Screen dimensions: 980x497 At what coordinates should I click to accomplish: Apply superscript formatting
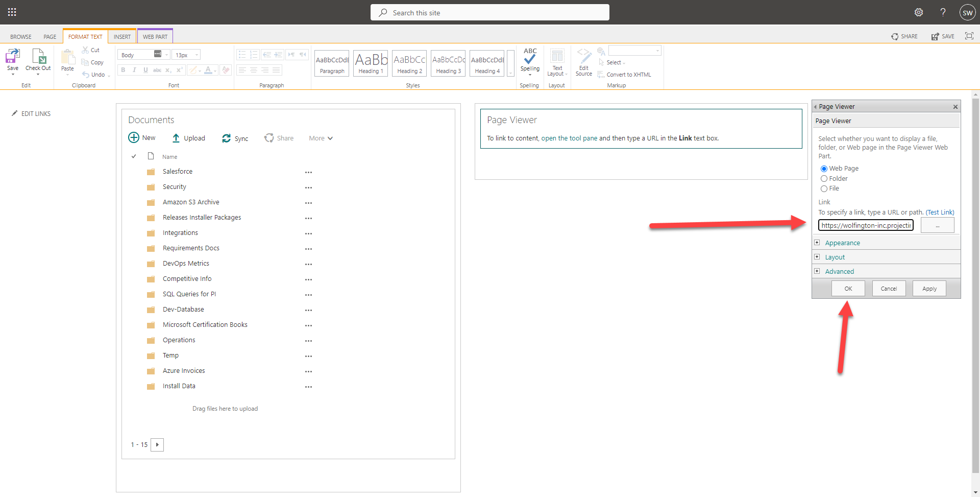click(x=179, y=70)
